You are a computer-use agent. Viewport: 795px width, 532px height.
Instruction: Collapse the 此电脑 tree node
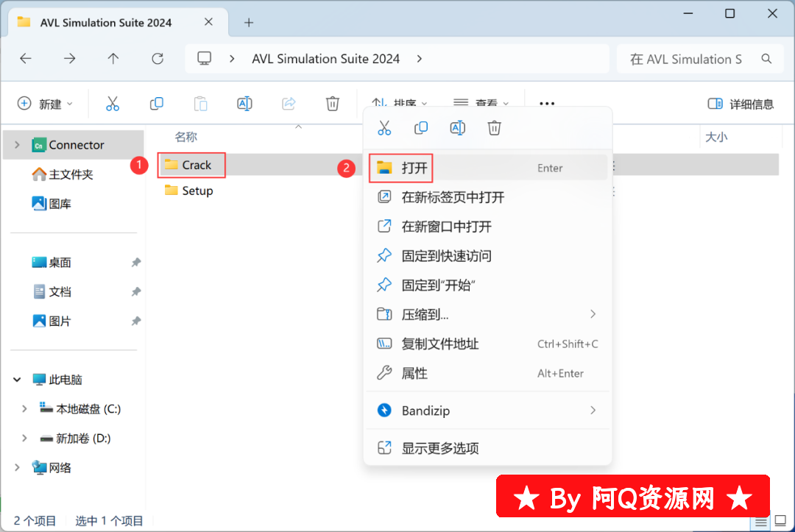[x=17, y=380]
